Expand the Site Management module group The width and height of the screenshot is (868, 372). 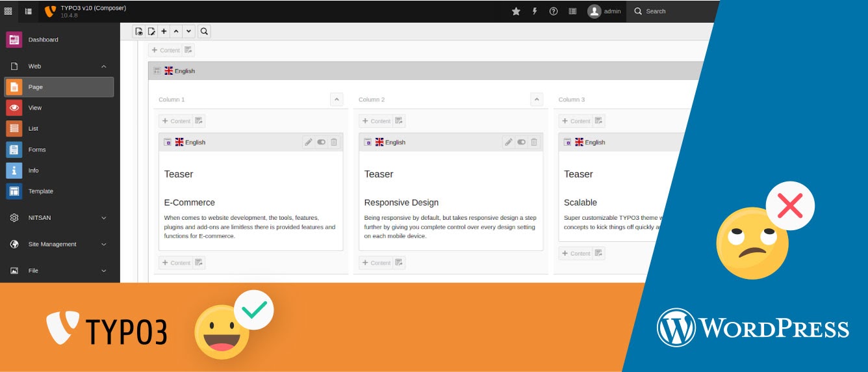[60, 245]
